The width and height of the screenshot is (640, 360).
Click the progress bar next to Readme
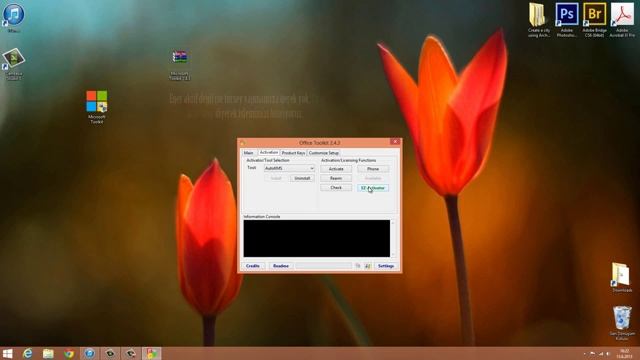pyautogui.click(x=324, y=266)
